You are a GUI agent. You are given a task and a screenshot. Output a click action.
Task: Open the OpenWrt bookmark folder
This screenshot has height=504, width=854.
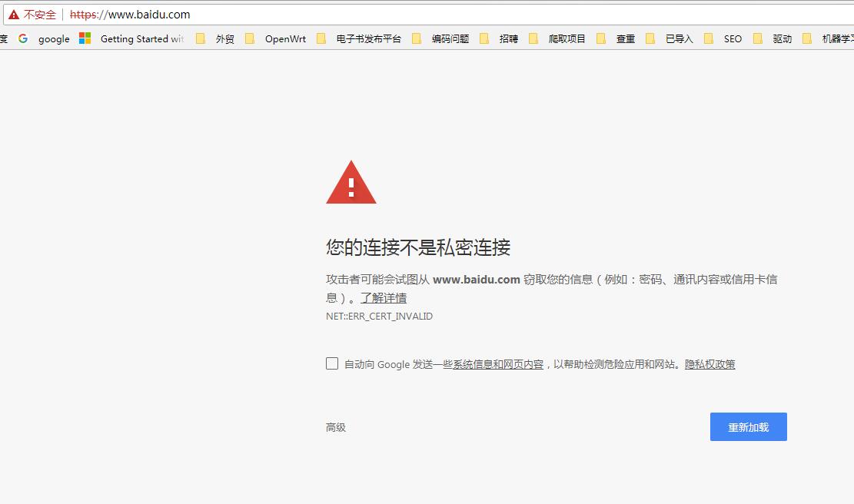[276, 38]
